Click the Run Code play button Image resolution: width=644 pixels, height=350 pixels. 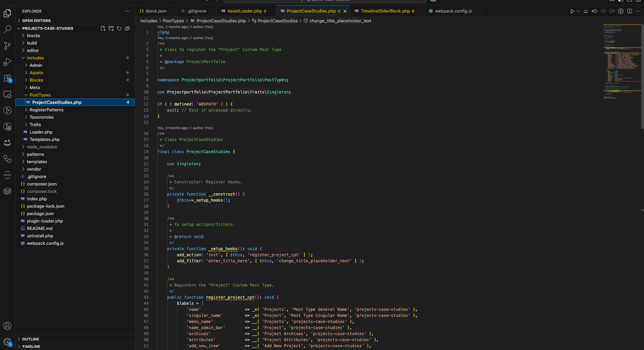pos(572,11)
